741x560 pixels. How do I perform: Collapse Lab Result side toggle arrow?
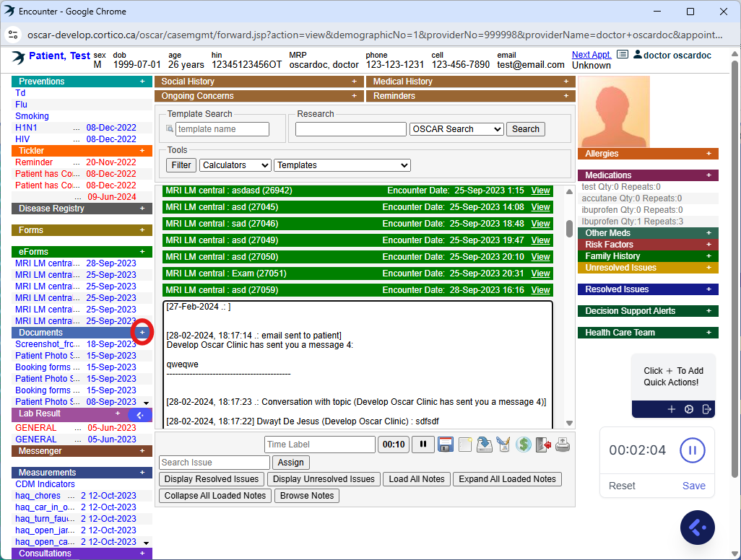click(x=140, y=415)
